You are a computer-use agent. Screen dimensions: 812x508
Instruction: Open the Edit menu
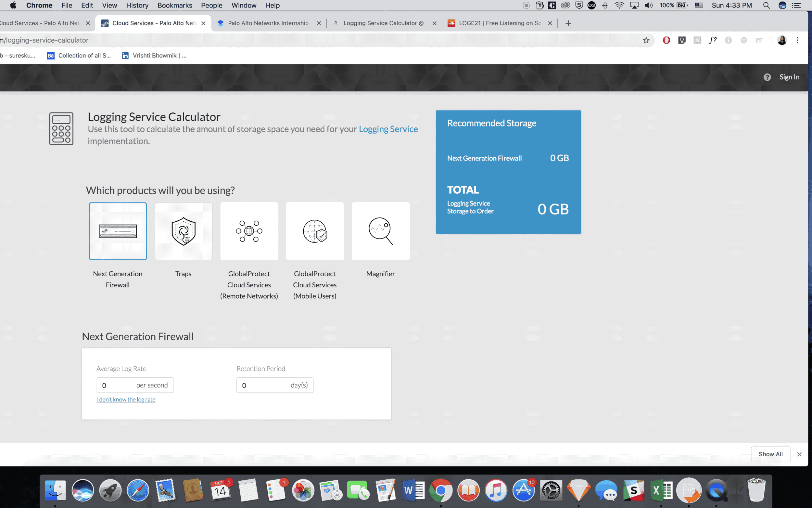pos(87,6)
